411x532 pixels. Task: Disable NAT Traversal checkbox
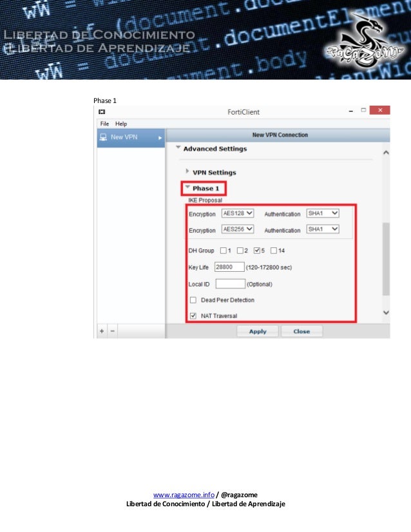[193, 316]
